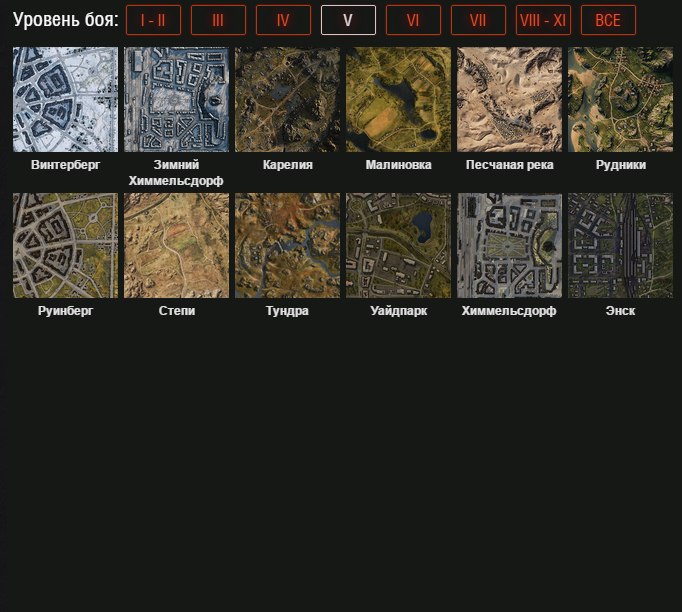View the Песчаная река desert map
Image resolution: width=682 pixels, height=612 pixels.
tap(509, 100)
